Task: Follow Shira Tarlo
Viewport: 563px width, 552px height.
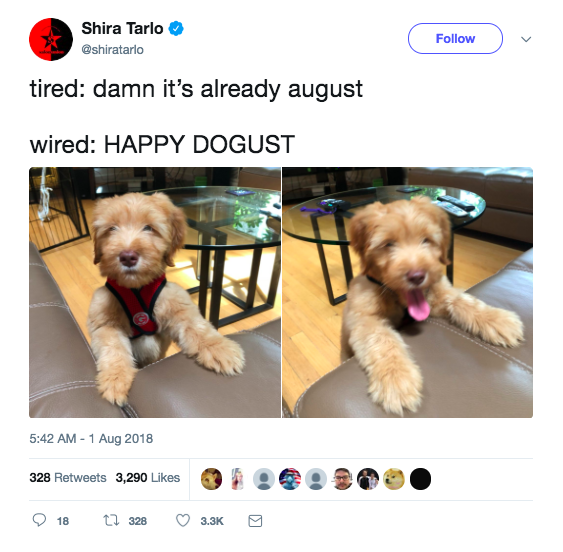Action: click(455, 38)
